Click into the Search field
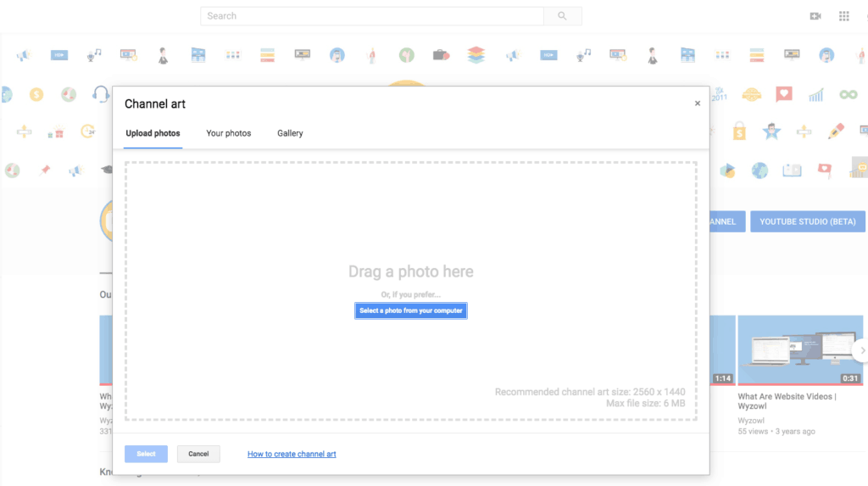868x486 pixels. 371,16
